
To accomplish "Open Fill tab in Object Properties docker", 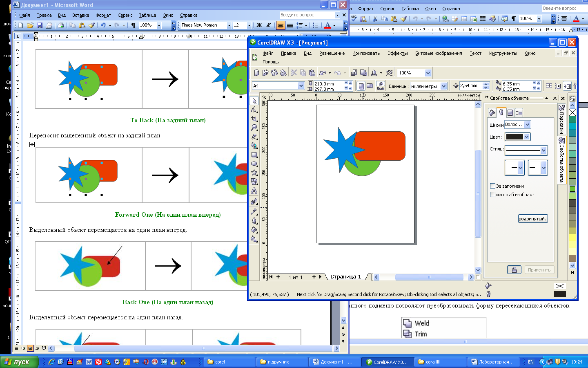I will [x=492, y=112].
